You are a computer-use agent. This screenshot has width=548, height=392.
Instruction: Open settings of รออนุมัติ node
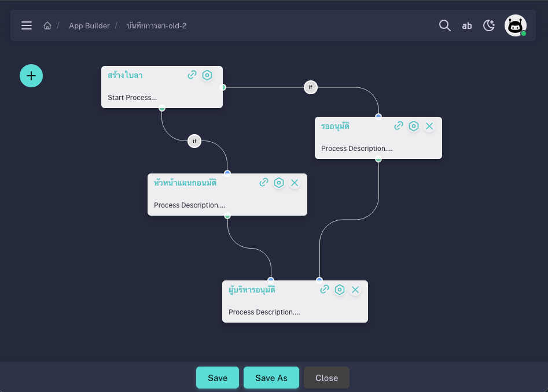click(x=413, y=126)
